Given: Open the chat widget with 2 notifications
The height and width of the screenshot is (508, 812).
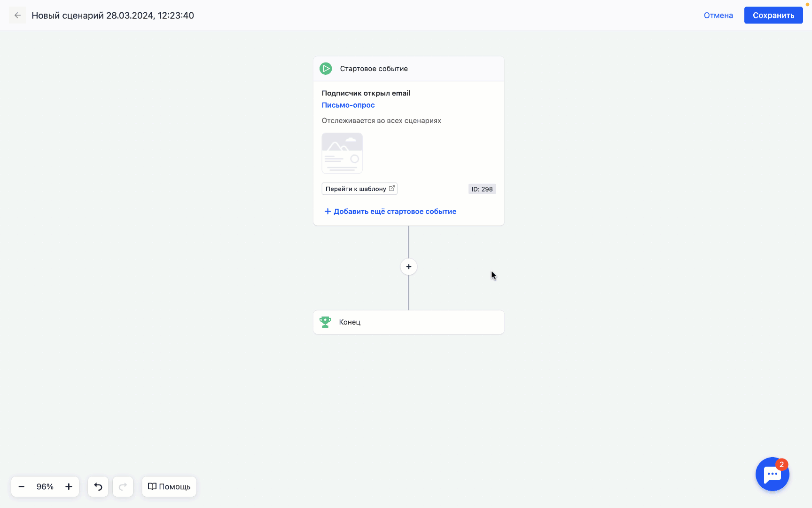Looking at the screenshot, I should 772,474.
